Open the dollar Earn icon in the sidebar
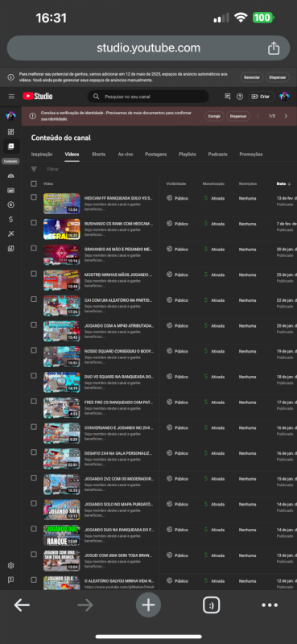Viewport: 297px width, 644px height. [x=10, y=219]
